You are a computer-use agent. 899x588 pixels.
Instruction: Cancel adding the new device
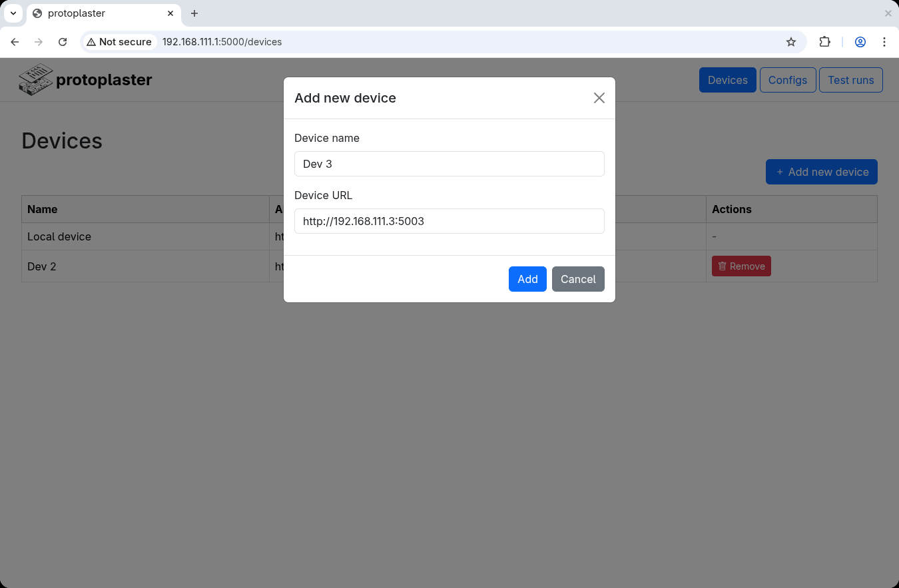point(578,279)
